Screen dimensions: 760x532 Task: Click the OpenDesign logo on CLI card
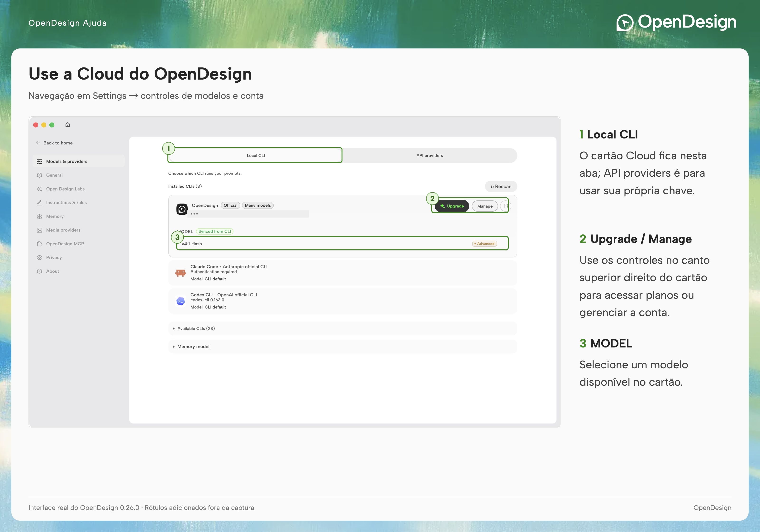click(182, 209)
